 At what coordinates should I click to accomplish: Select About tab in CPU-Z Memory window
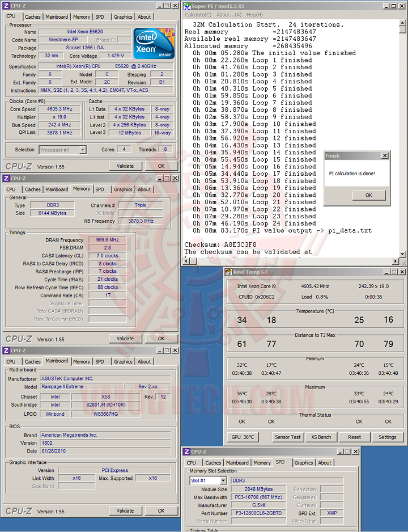144,189
